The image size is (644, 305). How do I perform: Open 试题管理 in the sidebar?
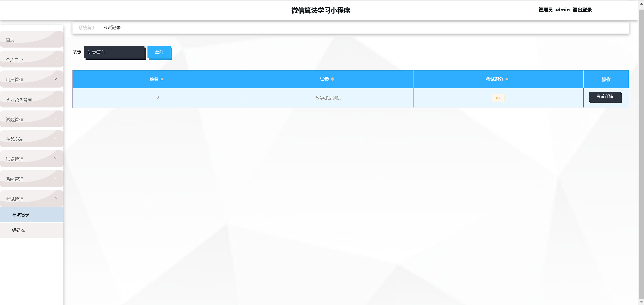pyautogui.click(x=32, y=119)
